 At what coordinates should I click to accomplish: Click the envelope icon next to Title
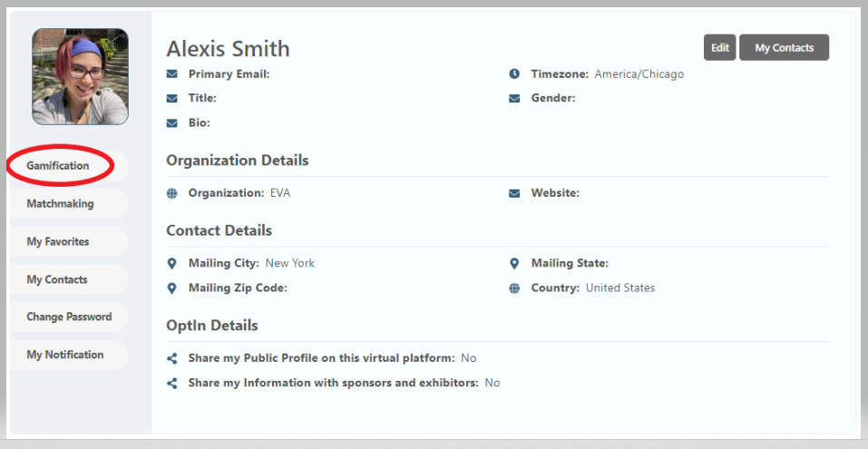[x=172, y=99]
